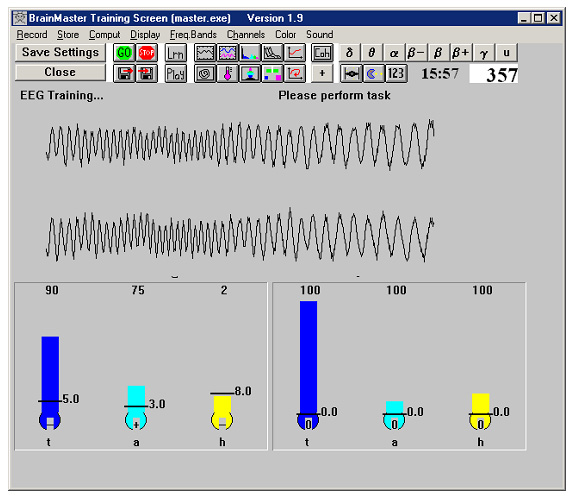575x498 pixels.
Task: Click the disk icon with arrow pointing out
Action: coord(124,74)
